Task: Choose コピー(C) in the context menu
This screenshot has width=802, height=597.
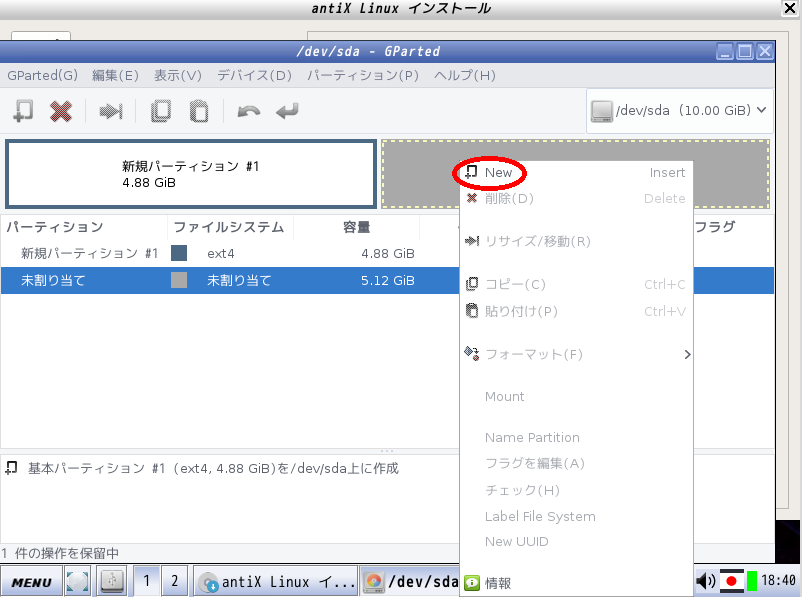Action: tap(576, 284)
